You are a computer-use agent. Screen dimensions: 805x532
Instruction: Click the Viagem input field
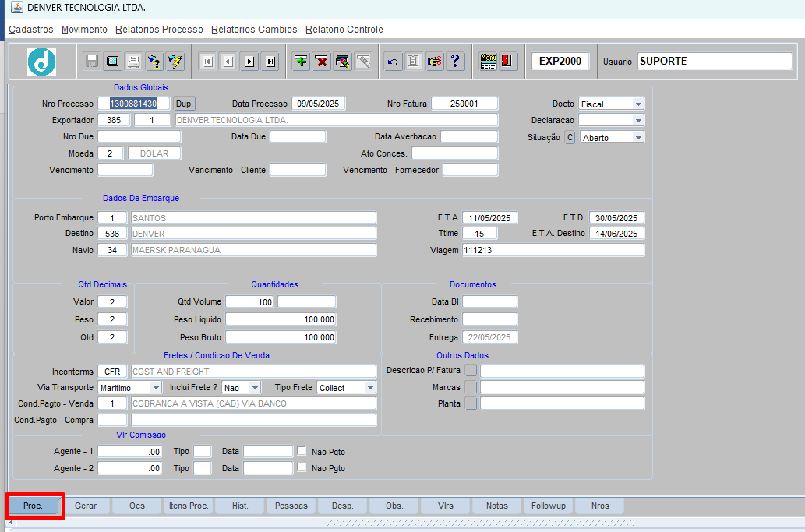[553, 250]
